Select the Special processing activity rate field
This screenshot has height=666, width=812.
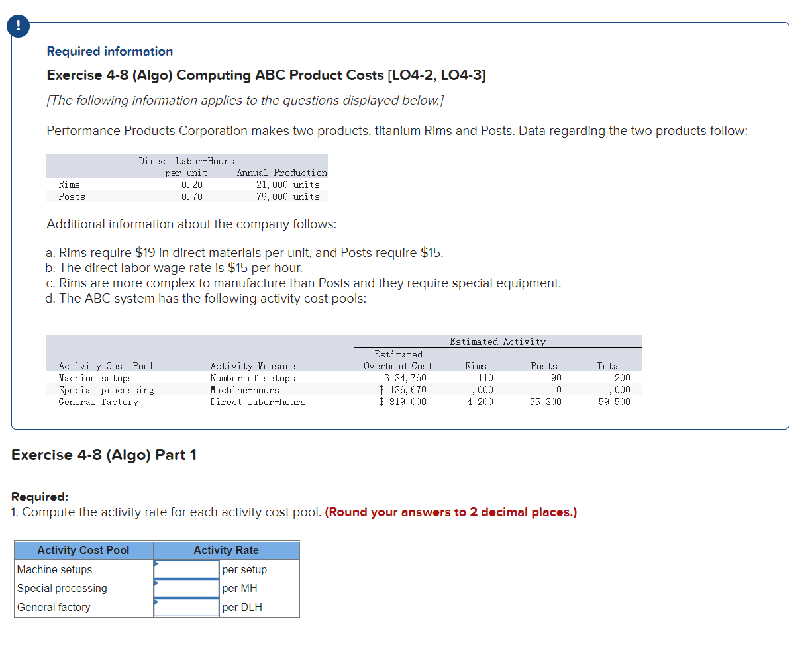pyautogui.click(x=186, y=589)
